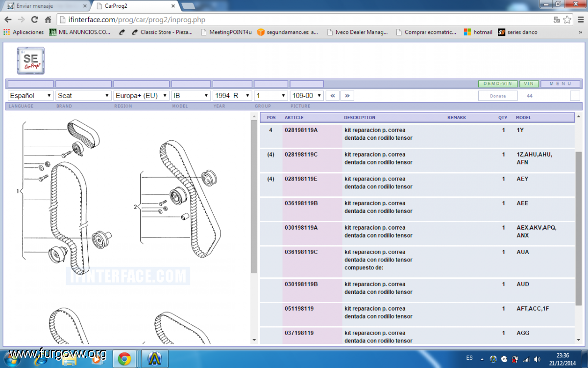Screen dimensions: 588x368
Task: Select article 037198119
Action: [299, 333]
